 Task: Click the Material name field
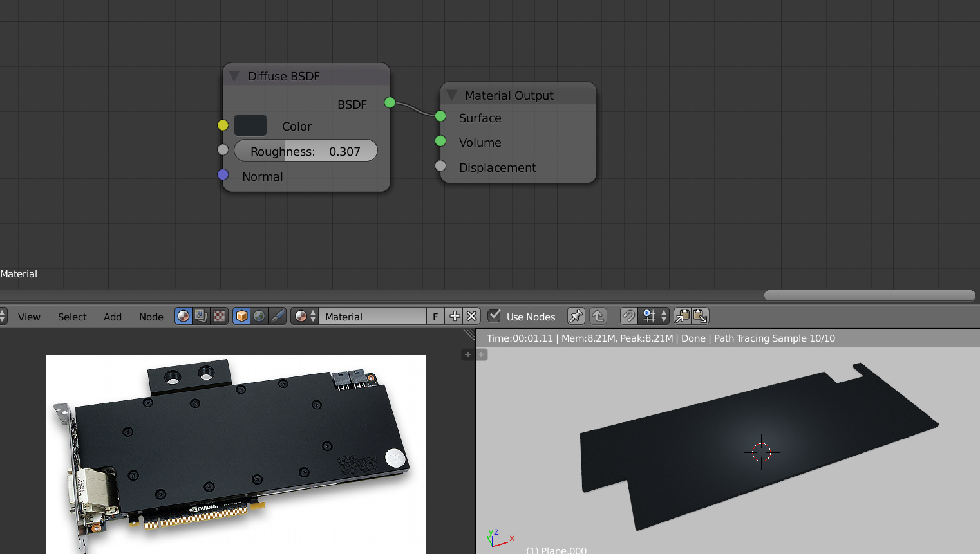click(373, 317)
